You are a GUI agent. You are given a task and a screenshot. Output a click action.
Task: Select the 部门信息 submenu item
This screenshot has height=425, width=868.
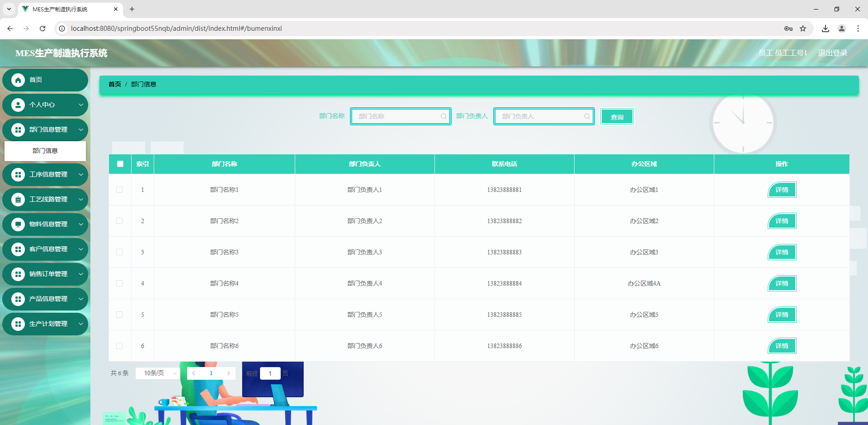tap(45, 151)
